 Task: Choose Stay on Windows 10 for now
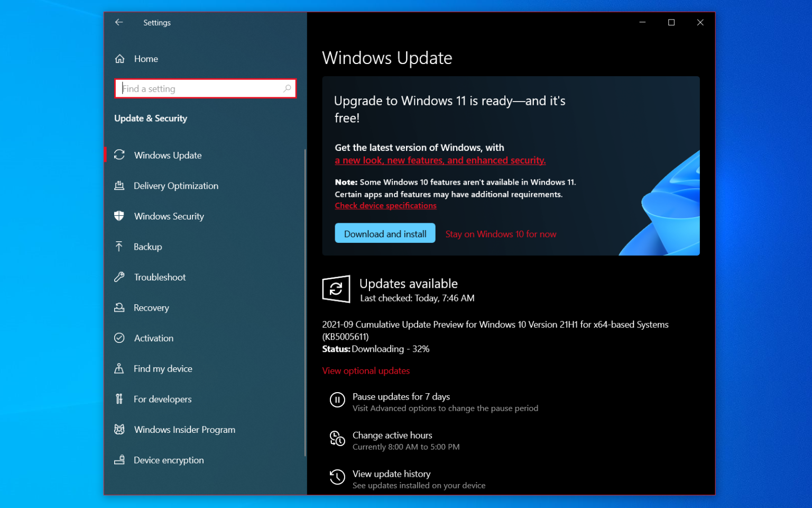click(500, 233)
